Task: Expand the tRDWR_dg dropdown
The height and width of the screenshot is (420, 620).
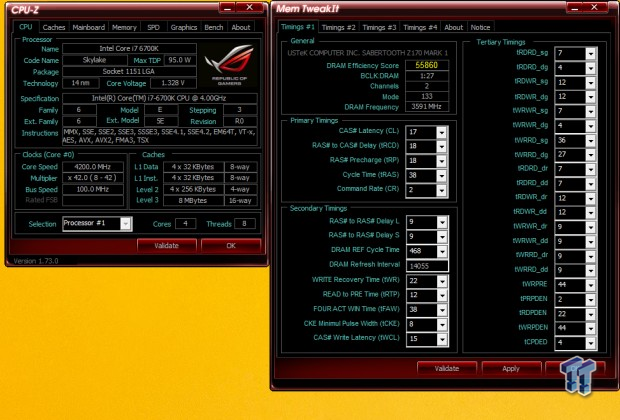Action: [x=590, y=97]
